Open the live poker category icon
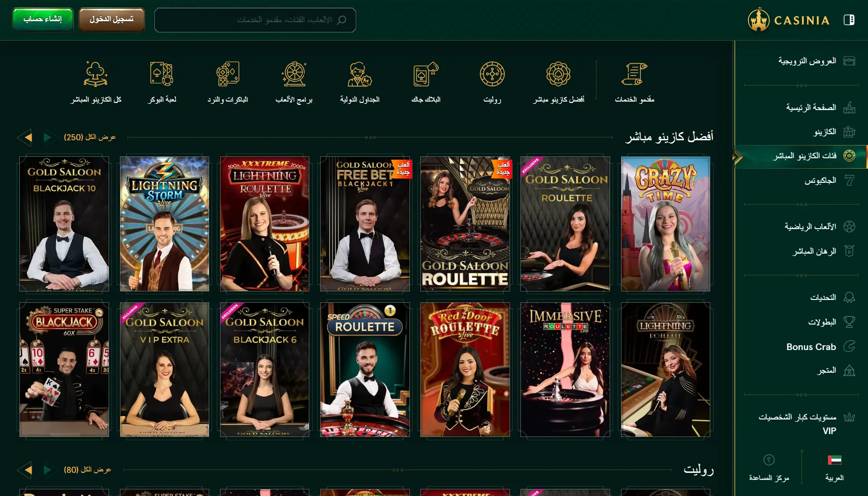The image size is (868, 496). [162, 74]
